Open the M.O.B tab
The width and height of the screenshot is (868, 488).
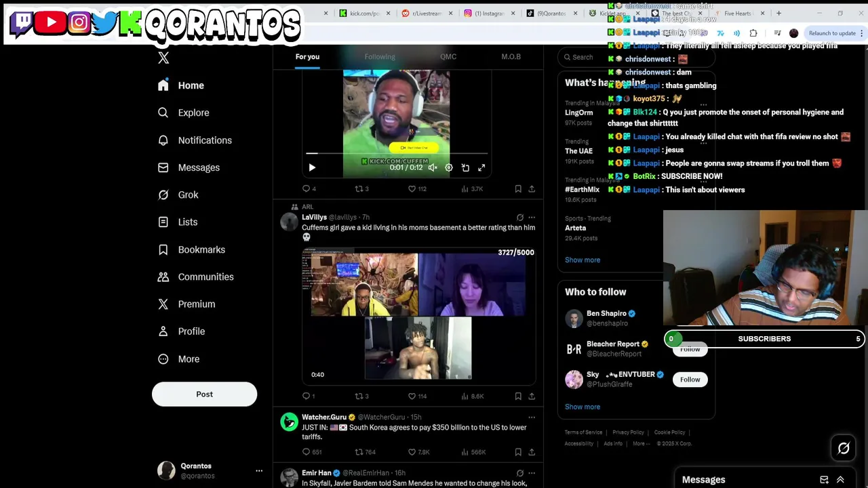(511, 56)
